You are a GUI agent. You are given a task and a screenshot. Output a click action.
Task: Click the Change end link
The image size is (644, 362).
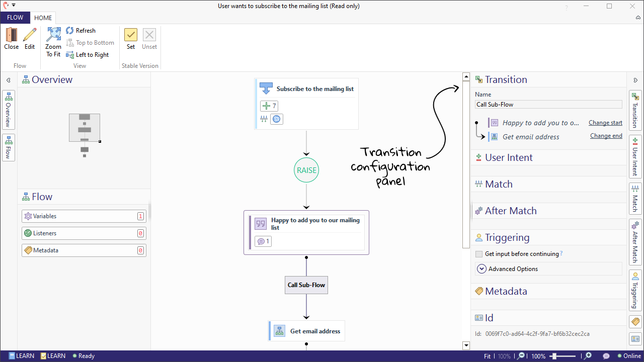point(606,136)
